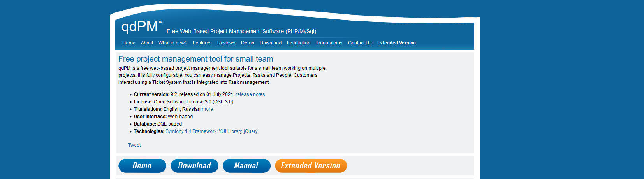Visit the jQuery link
644x179 pixels.
251,131
